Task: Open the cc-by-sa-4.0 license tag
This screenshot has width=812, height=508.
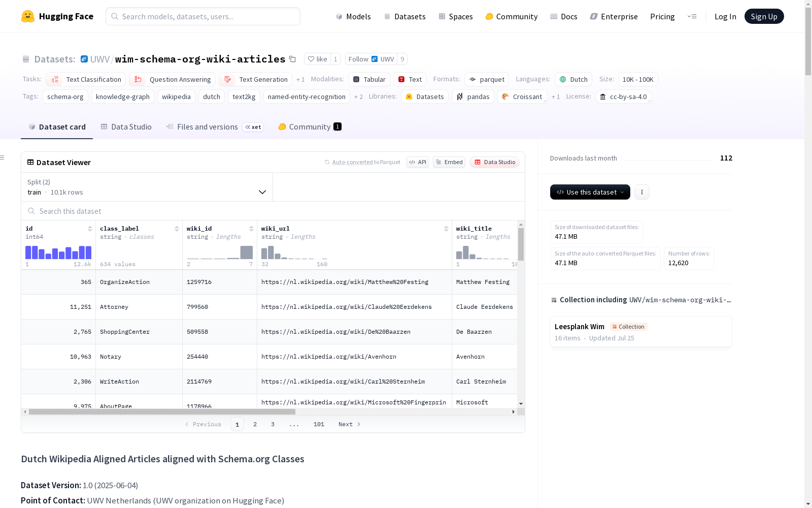Action: click(x=623, y=97)
